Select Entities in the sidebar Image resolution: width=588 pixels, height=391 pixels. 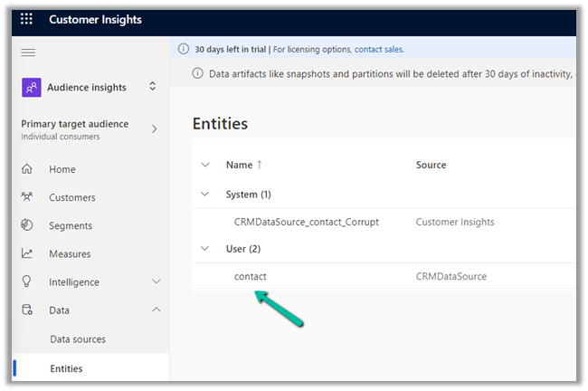tap(66, 368)
